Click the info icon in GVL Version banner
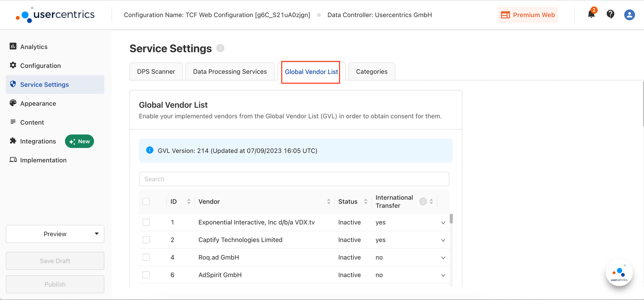The height and width of the screenshot is (300, 644). pyautogui.click(x=149, y=150)
